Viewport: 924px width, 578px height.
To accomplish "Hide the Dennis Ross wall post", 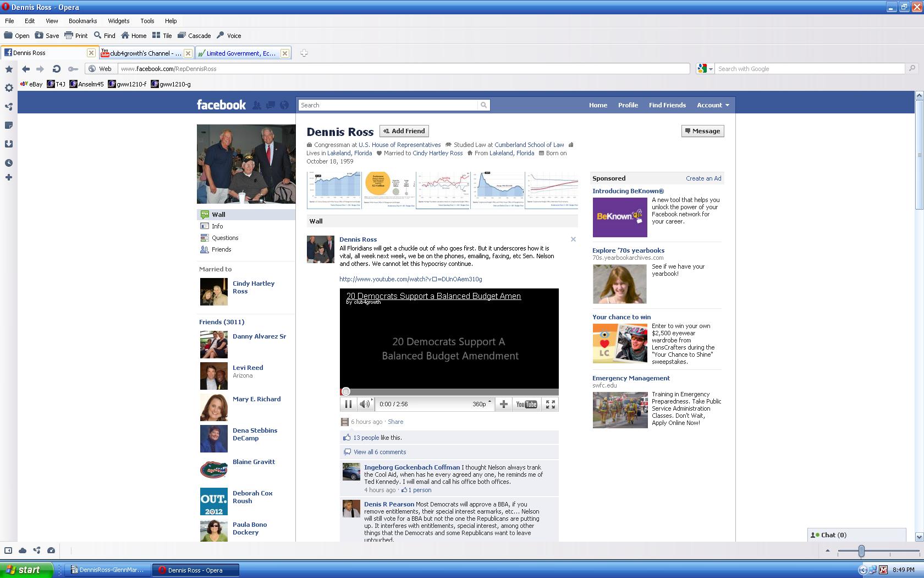I will click(573, 239).
